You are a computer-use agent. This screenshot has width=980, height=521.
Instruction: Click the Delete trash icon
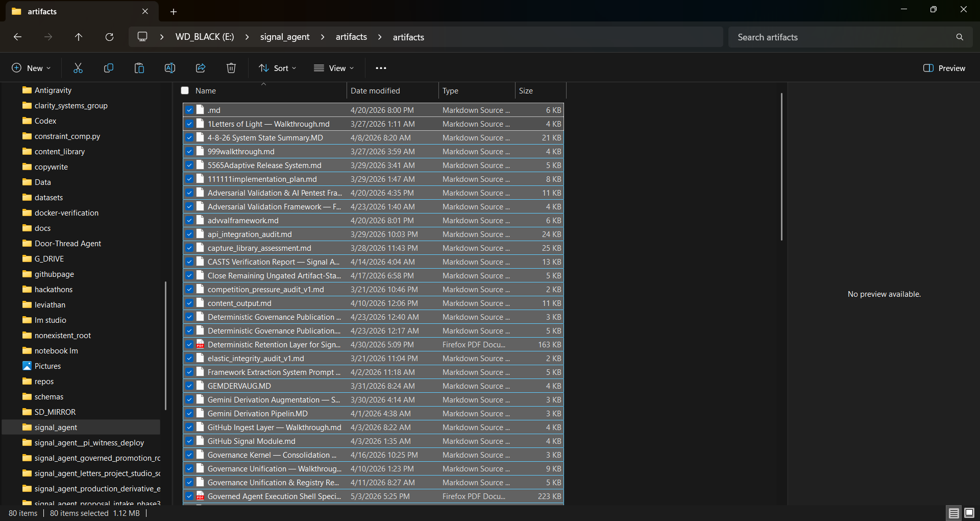[231, 68]
